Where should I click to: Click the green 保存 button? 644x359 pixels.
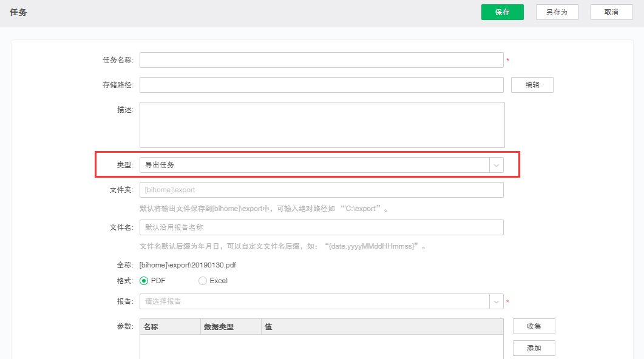pyautogui.click(x=502, y=12)
